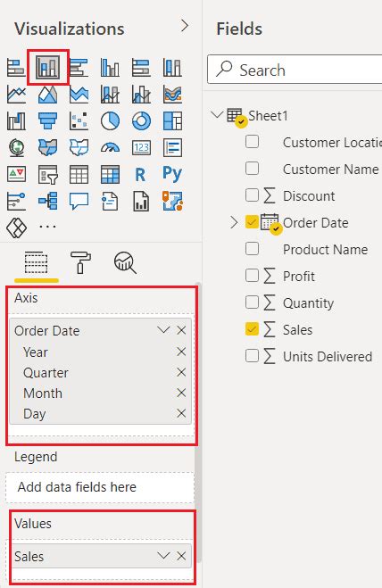Click the Fields search box
This screenshot has width=382, height=588.
pos(295,70)
